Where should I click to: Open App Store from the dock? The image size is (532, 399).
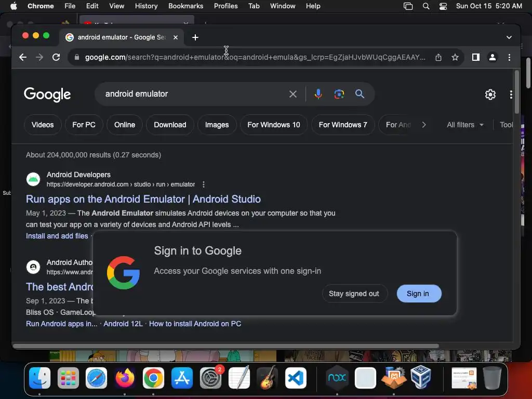click(x=182, y=378)
